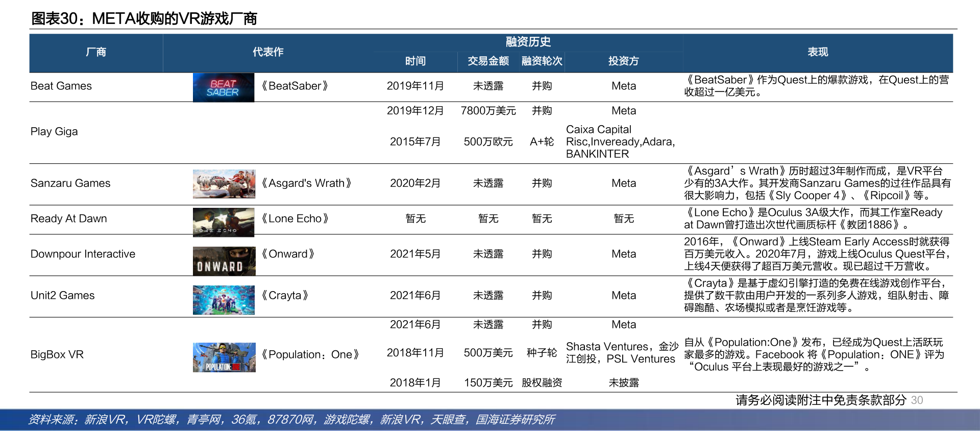Image resolution: width=980 pixels, height=431 pixels.
Task: Click the Crayta performance description
Action: [818, 295]
